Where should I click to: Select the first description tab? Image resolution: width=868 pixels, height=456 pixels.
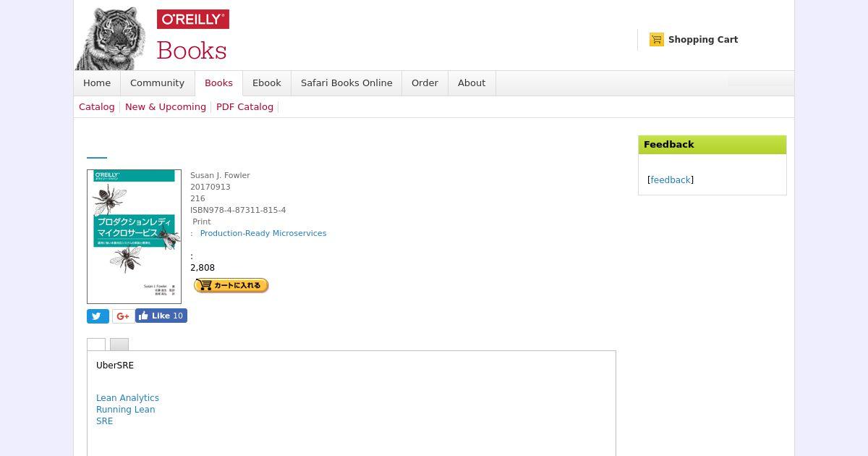[96, 345]
